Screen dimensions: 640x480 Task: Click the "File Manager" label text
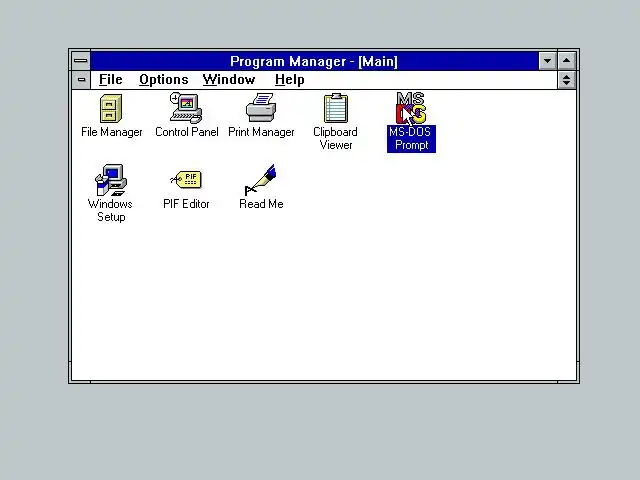tap(111, 132)
